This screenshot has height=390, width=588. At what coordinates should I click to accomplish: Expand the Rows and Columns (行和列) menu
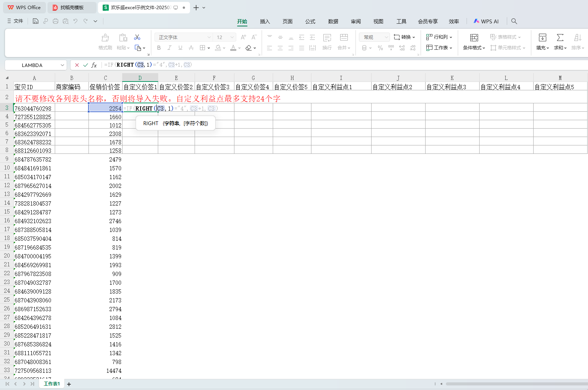coord(439,37)
